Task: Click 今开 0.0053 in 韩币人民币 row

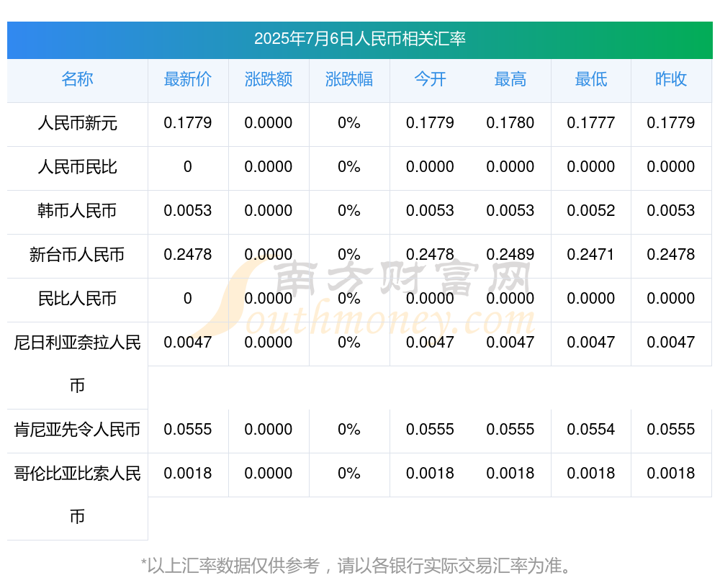Action: pyautogui.click(x=430, y=211)
